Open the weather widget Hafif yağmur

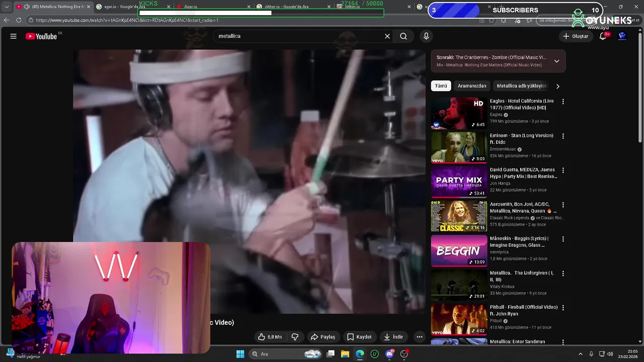click(x=23, y=353)
